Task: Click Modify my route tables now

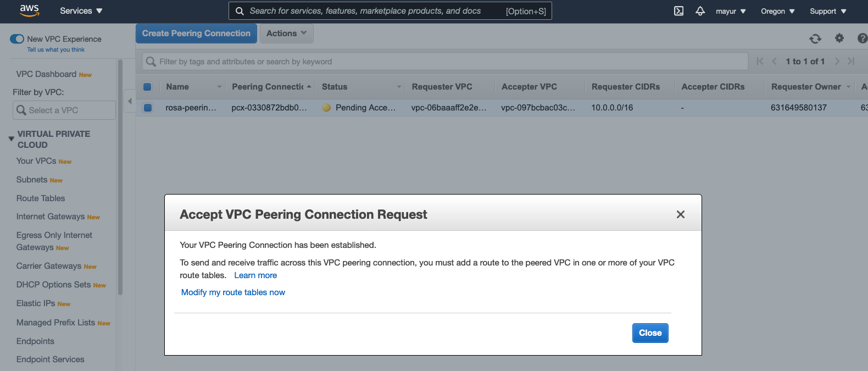Action: coord(233,292)
